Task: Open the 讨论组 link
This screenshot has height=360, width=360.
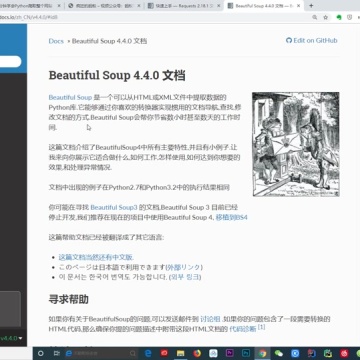Action: point(210,319)
